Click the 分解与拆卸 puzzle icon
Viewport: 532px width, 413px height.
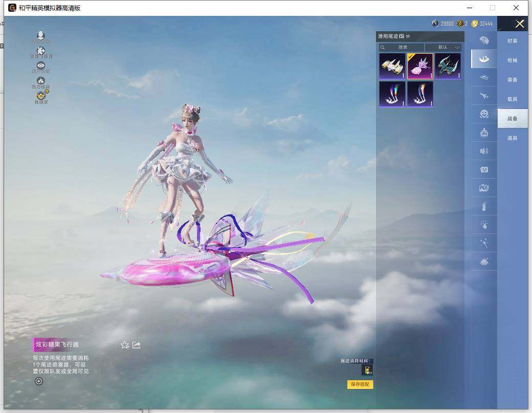coord(41,51)
